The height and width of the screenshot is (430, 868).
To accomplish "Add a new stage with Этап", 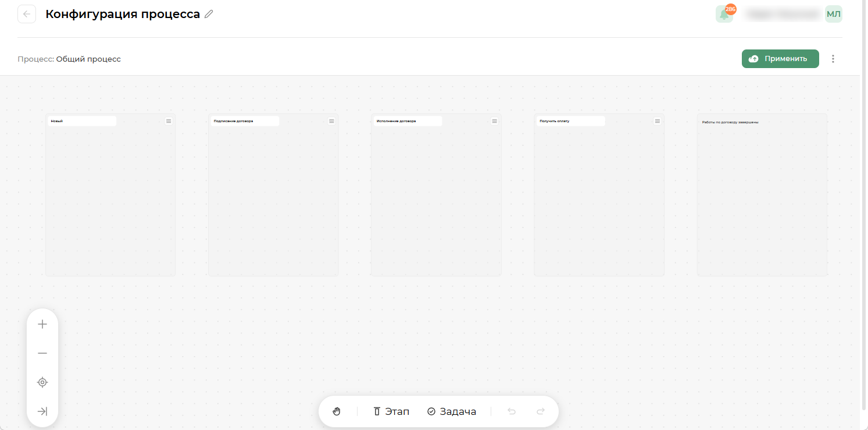I will 391,411.
